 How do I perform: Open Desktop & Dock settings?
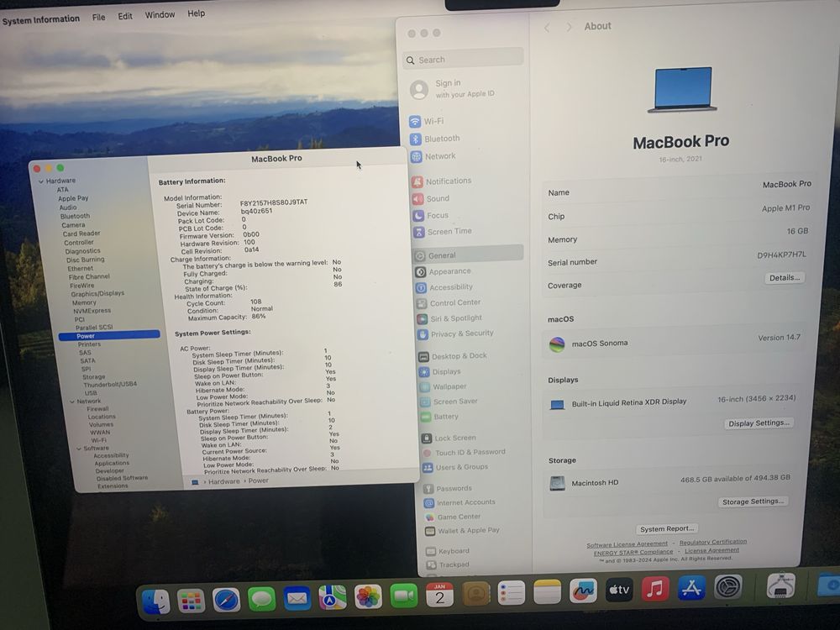click(454, 356)
